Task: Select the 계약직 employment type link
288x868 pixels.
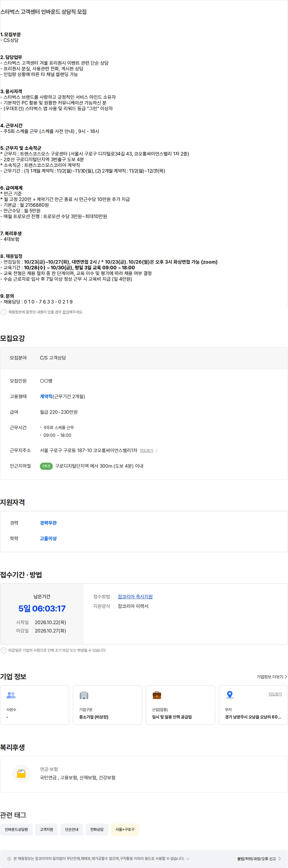Action: pos(46,397)
